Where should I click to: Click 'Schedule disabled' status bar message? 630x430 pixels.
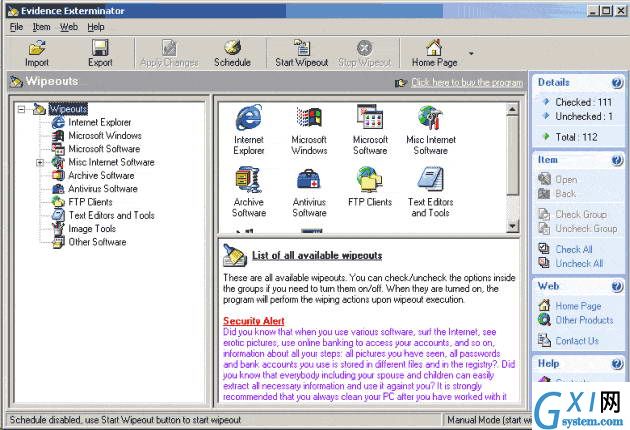125,420
